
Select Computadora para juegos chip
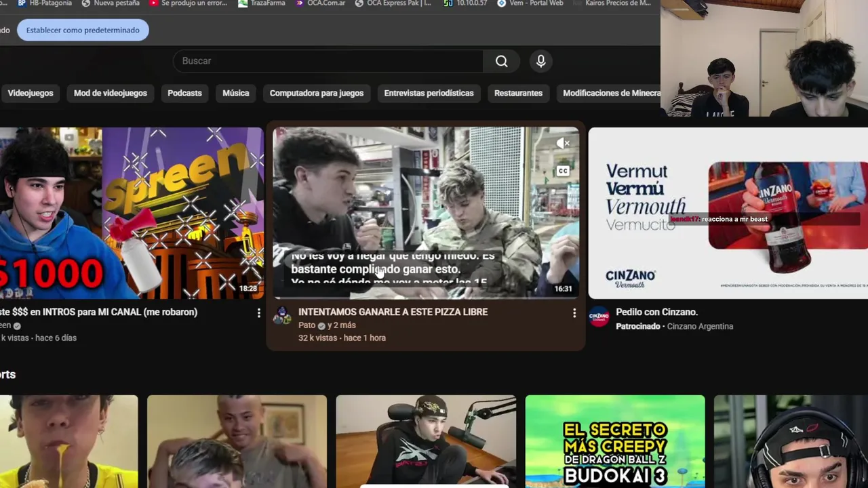point(317,93)
